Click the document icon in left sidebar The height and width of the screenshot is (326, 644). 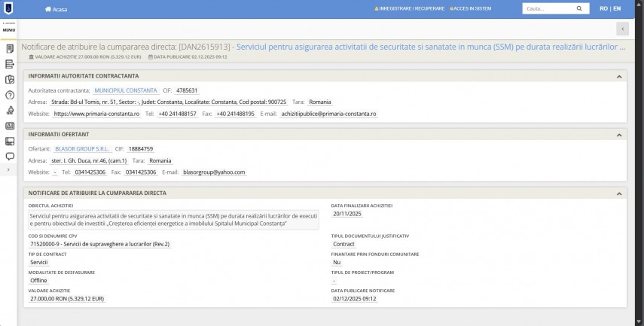pyautogui.click(x=10, y=49)
